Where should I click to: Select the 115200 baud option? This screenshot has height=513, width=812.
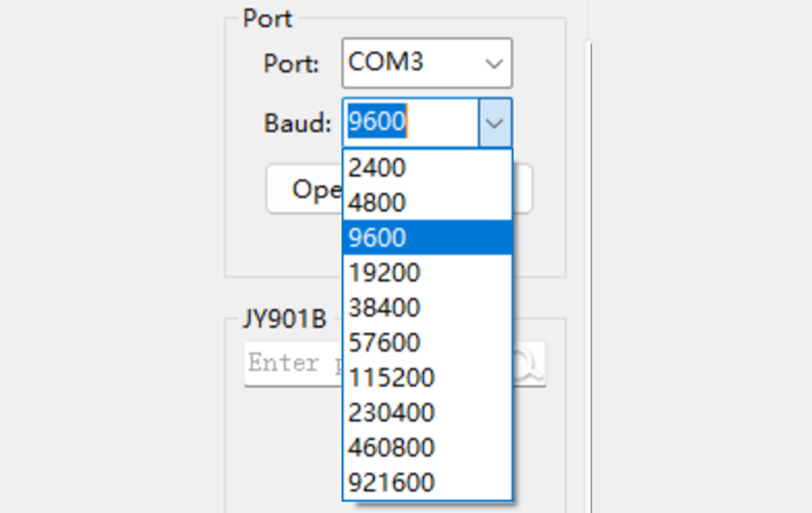pyautogui.click(x=427, y=378)
